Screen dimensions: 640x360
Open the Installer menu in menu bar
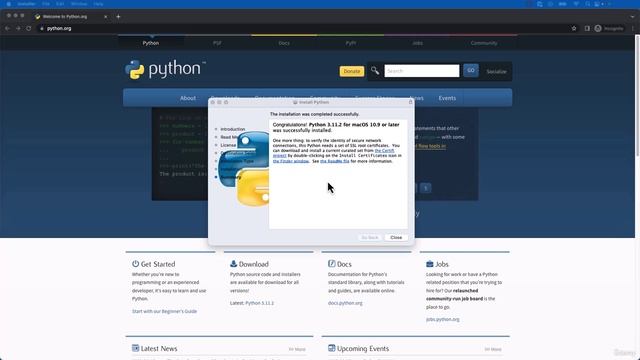click(26, 4)
